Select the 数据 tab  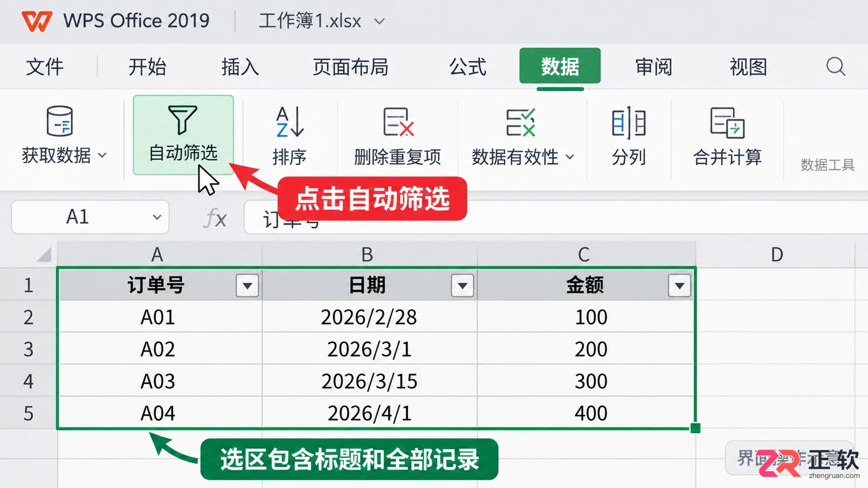(560, 66)
